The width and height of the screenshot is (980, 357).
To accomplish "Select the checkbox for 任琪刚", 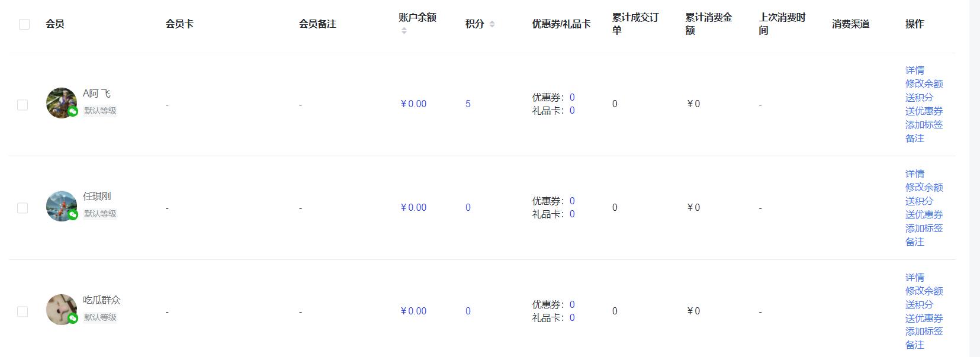I will pos(23,208).
